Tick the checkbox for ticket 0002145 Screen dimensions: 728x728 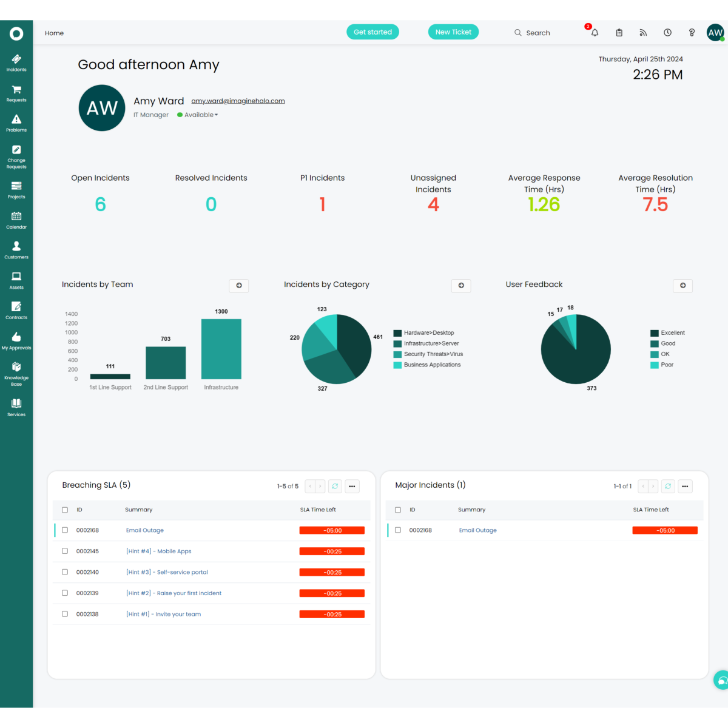[65, 551]
